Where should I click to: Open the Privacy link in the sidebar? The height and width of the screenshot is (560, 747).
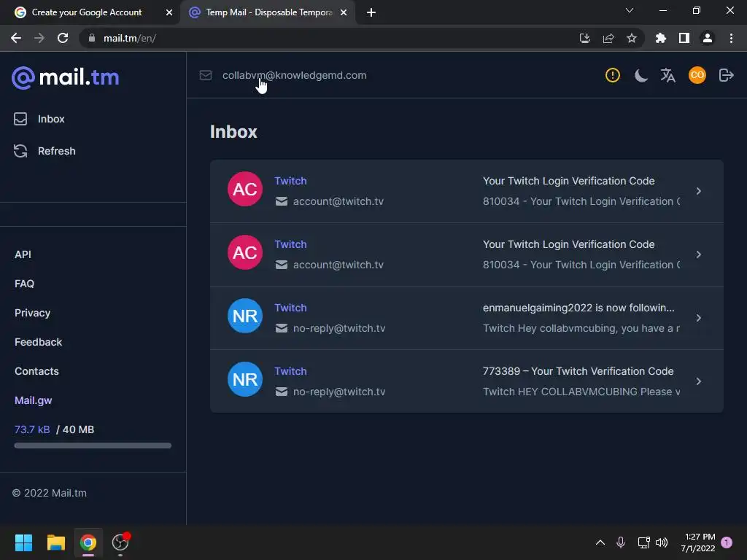tap(32, 313)
